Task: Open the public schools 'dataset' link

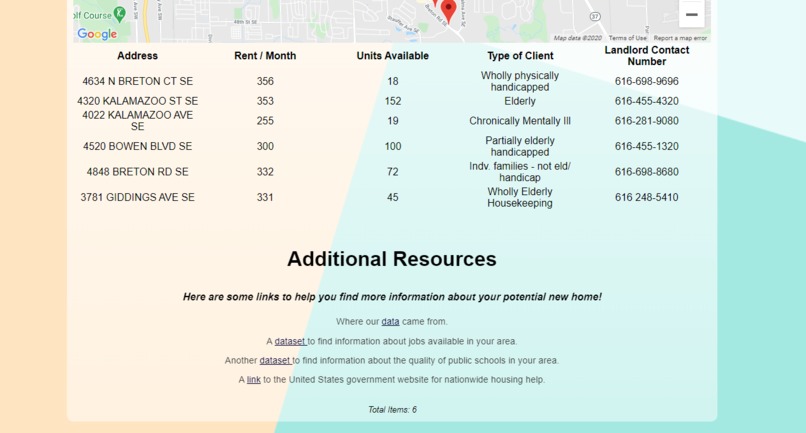Action: pos(276,360)
